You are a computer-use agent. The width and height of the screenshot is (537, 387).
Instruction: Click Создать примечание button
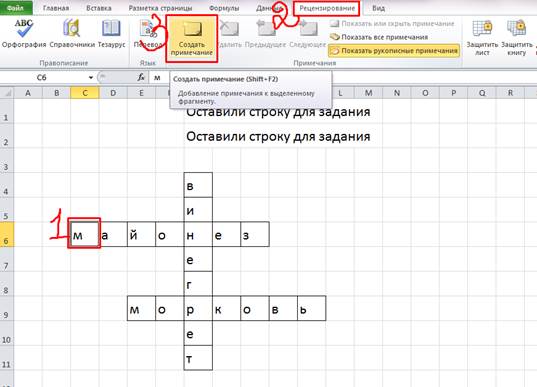pyautogui.click(x=192, y=38)
